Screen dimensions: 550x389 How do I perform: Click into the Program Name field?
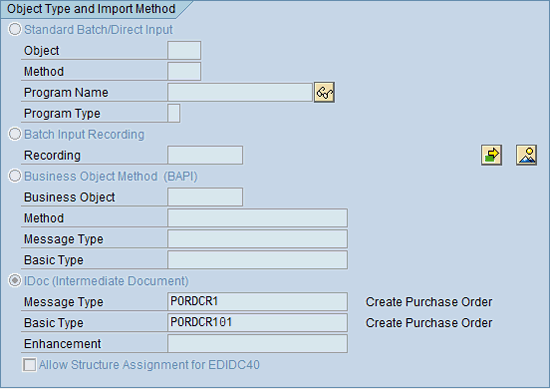pos(240,93)
